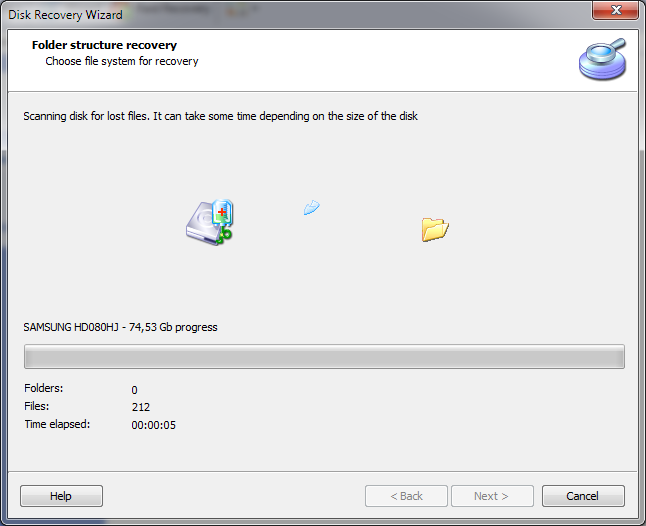Click the magnifier disk wizard icon
The image size is (646, 526).
(x=602, y=59)
